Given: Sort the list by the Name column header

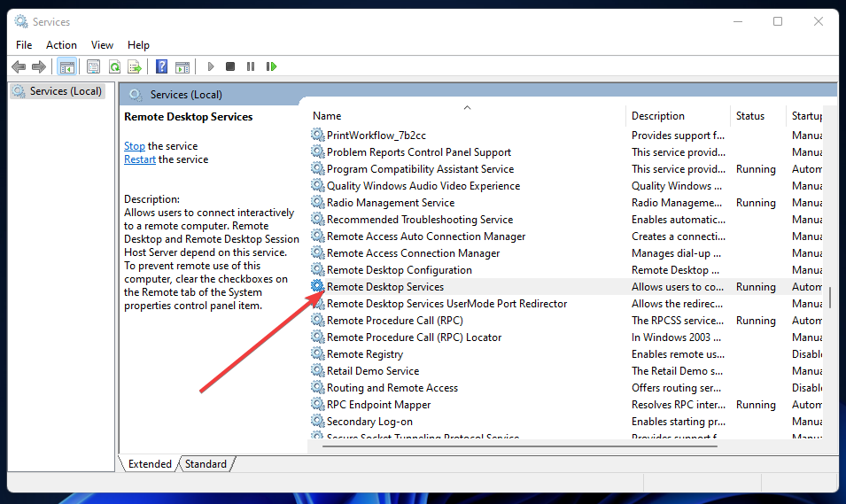Looking at the screenshot, I should coord(327,116).
